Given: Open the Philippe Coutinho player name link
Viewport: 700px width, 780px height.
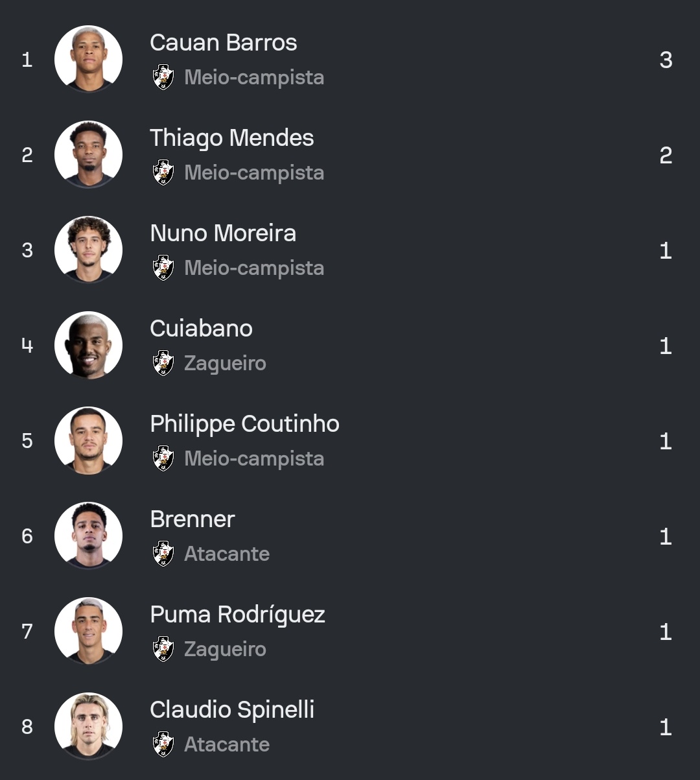Looking at the screenshot, I should [244, 424].
